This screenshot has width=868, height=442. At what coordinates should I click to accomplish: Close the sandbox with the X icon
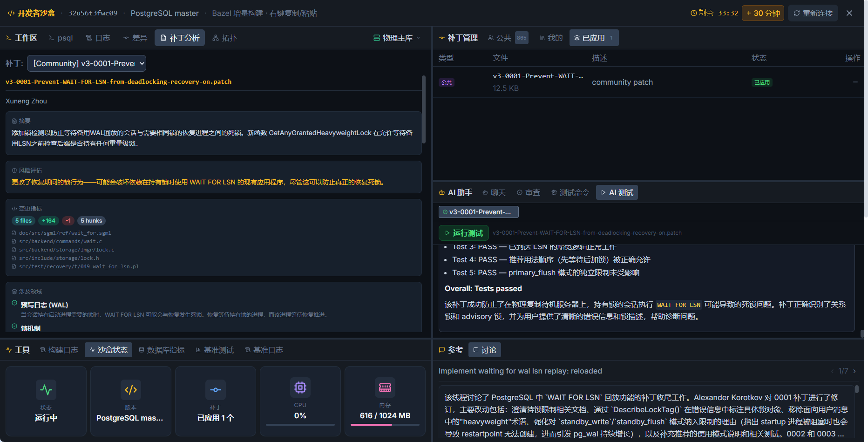click(x=849, y=13)
